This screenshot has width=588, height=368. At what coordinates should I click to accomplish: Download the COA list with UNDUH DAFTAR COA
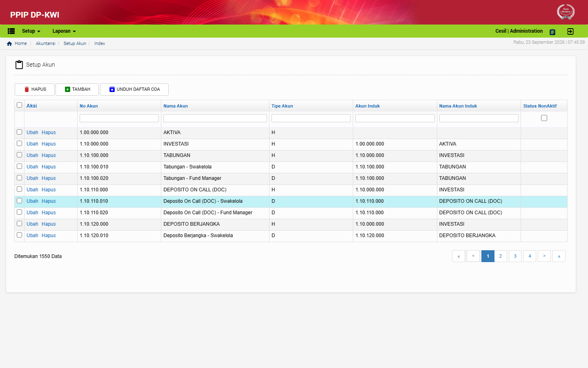pos(134,90)
